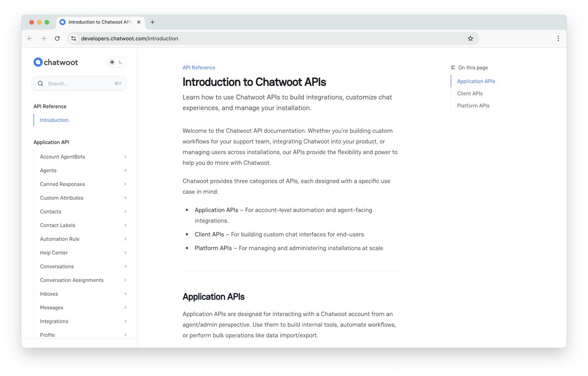The height and width of the screenshot is (376, 588).
Task: Expand Agents chevron
Action: pos(125,170)
